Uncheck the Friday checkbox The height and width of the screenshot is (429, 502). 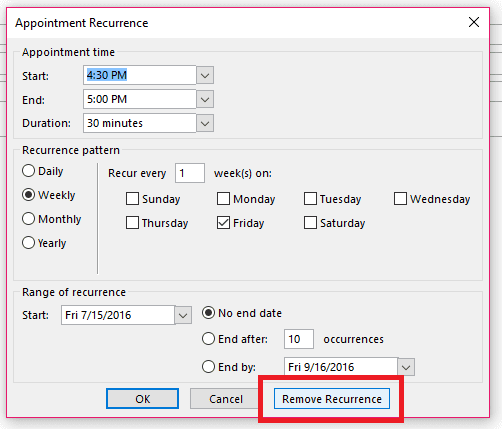(x=223, y=223)
